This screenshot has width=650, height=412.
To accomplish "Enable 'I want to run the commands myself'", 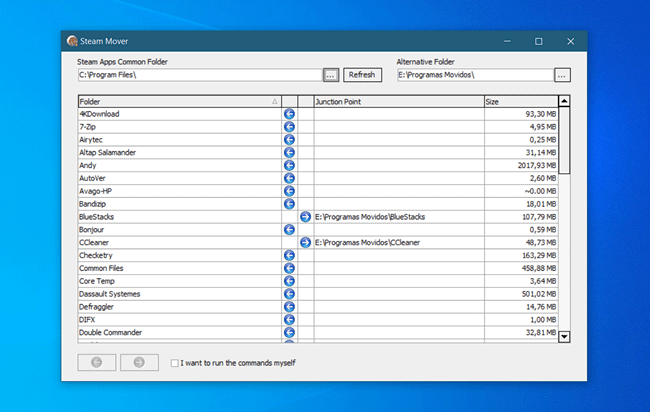I will [175, 363].
